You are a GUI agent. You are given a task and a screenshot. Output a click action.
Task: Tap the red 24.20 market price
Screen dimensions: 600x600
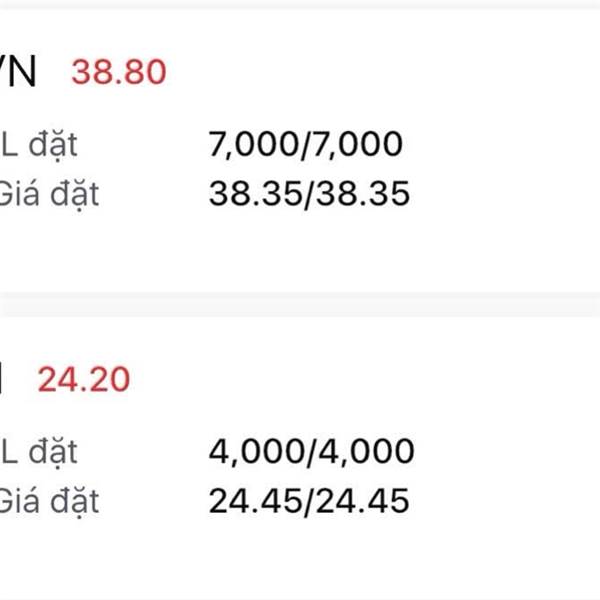pos(84,379)
